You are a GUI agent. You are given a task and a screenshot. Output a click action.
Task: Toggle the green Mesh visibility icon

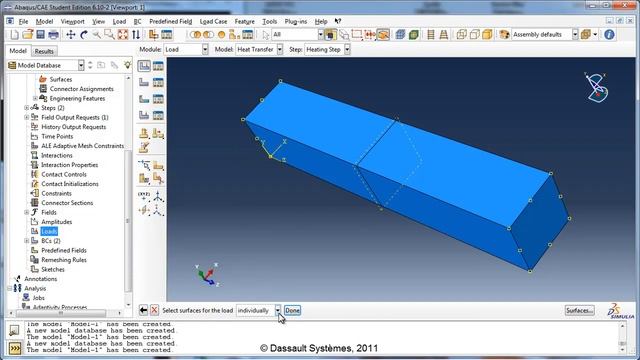coord(413,35)
